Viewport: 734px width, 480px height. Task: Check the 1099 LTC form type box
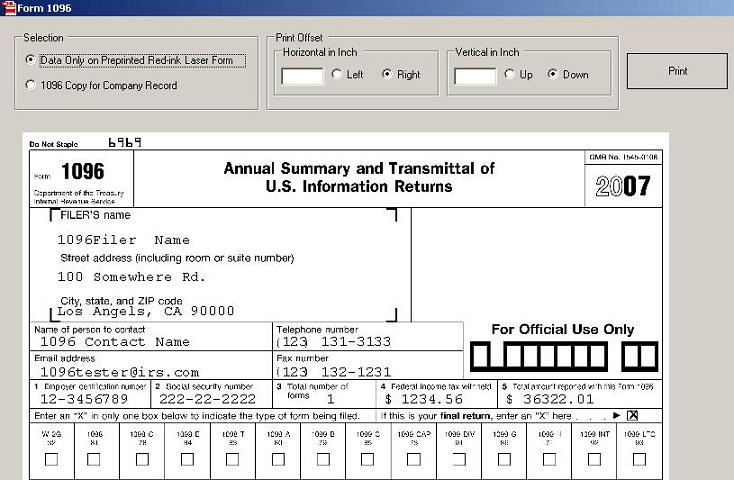[x=639, y=459]
